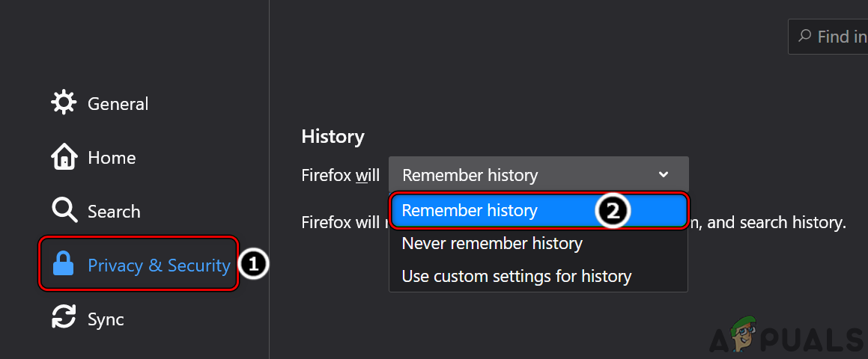The height and width of the screenshot is (359, 868).
Task: Open the General settings category label
Action: pyautogui.click(x=118, y=104)
